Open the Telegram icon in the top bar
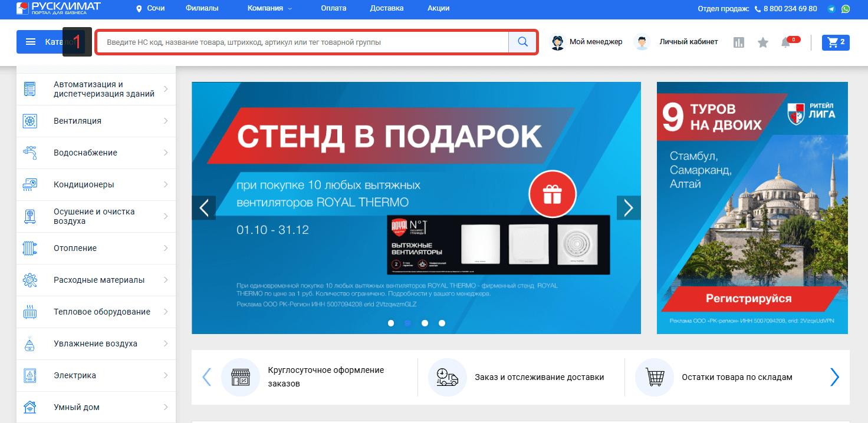Viewport: 868px width, 423px height. click(x=831, y=9)
